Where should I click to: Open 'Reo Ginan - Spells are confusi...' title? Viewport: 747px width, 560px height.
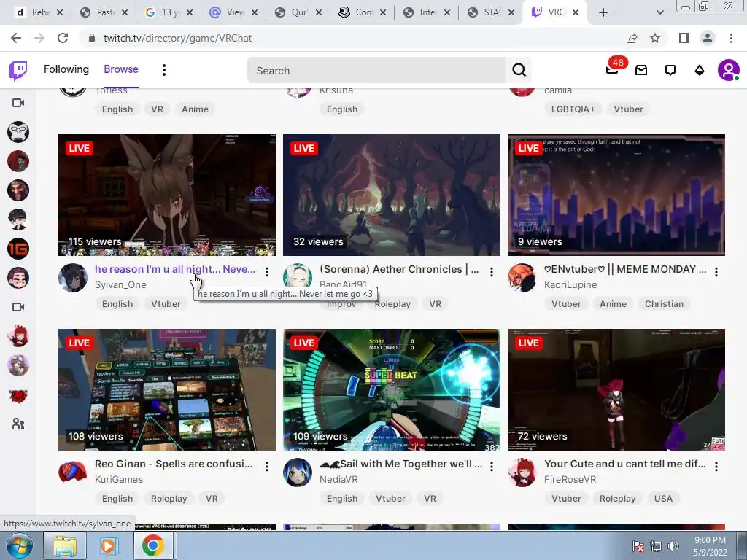click(x=174, y=464)
